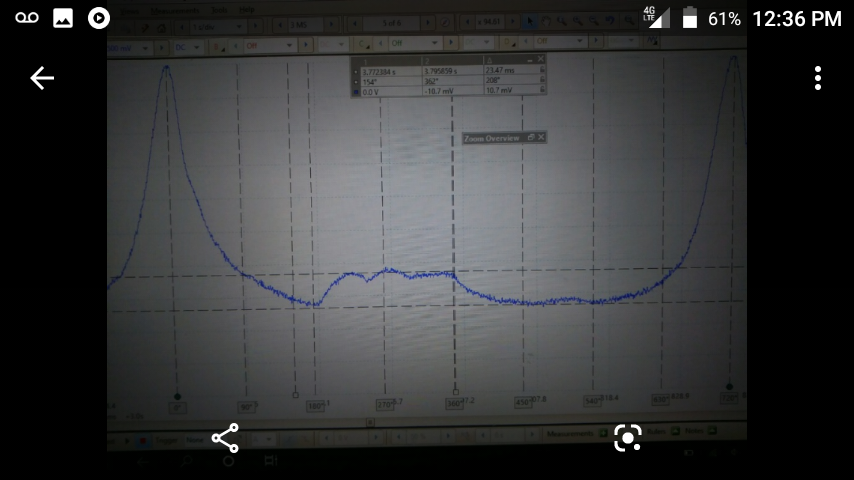Launch Google Lens on this photo
The height and width of the screenshot is (480, 854).
[x=627, y=437]
